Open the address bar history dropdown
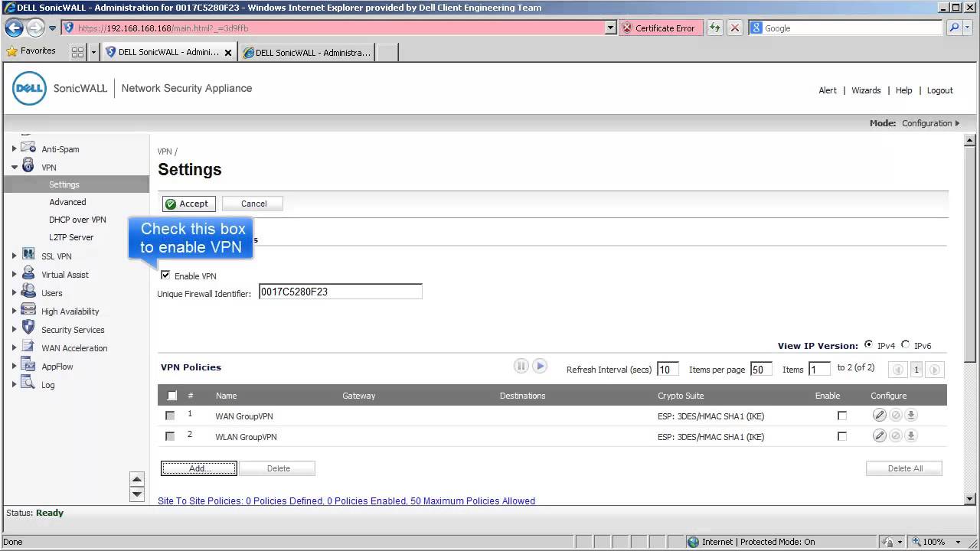The height and width of the screenshot is (551, 980). point(610,28)
